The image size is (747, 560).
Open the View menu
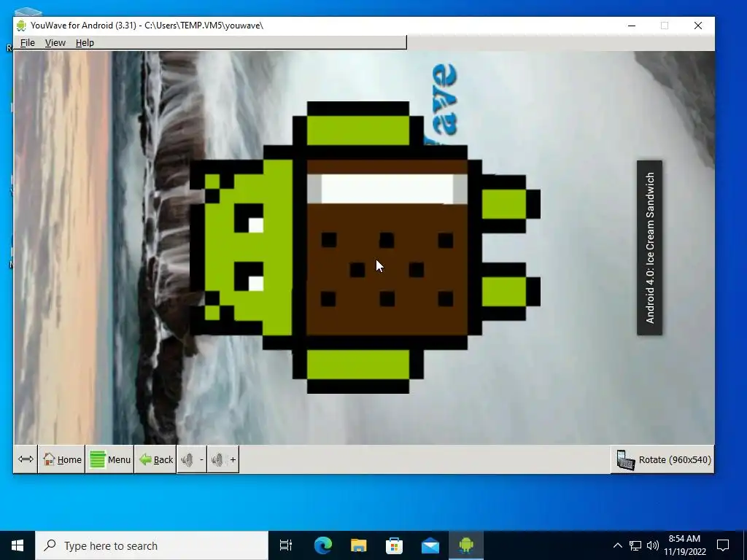pos(55,43)
